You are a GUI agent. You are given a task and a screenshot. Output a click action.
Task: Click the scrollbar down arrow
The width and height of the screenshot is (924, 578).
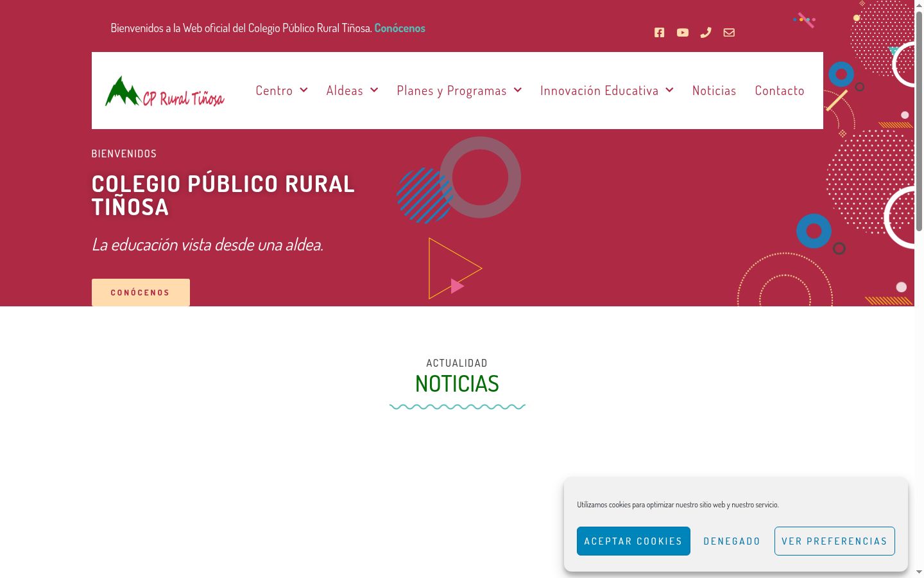tap(919, 572)
